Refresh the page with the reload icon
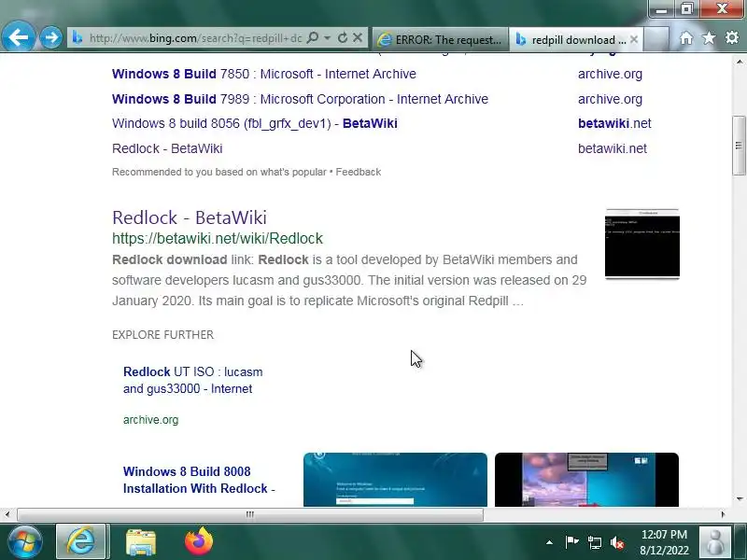The image size is (747, 560). 342,37
